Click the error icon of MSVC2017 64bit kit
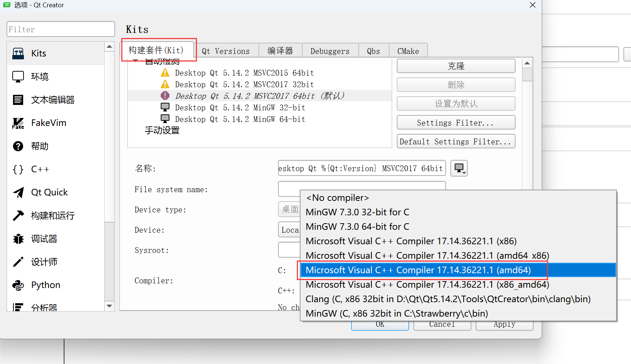This screenshot has width=631, height=364. [165, 96]
